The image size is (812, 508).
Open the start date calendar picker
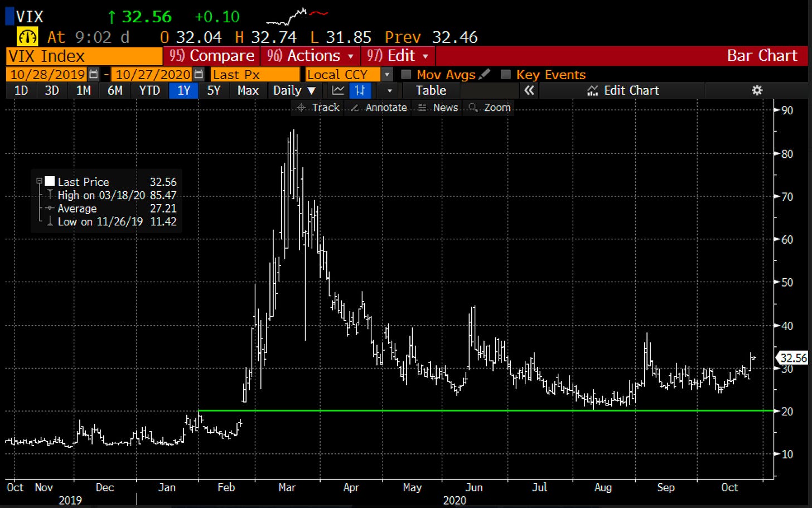(x=94, y=74)
